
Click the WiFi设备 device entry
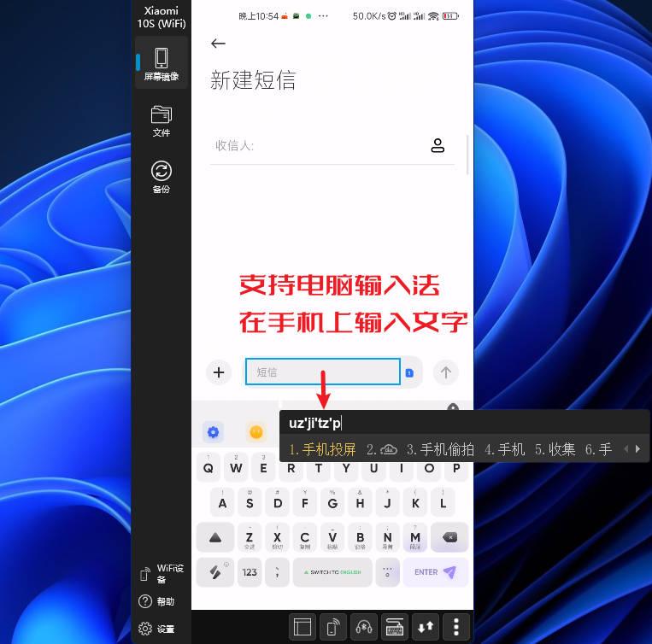click(161, 574)
